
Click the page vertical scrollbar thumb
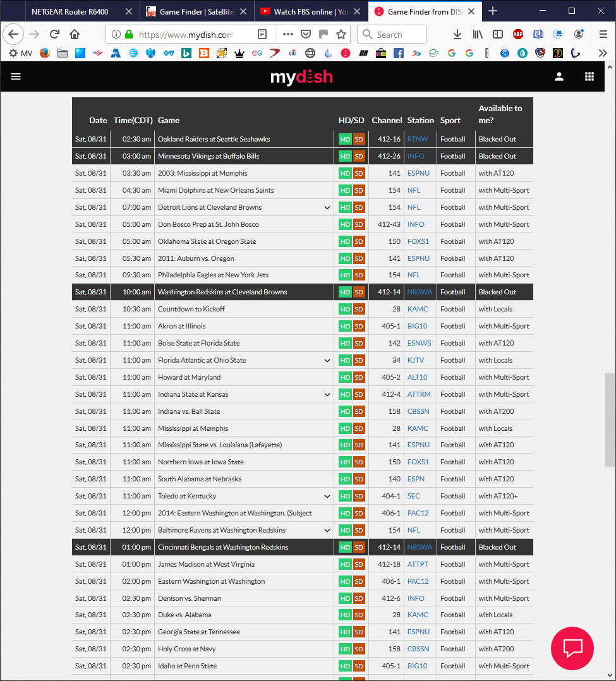(610, 419)
